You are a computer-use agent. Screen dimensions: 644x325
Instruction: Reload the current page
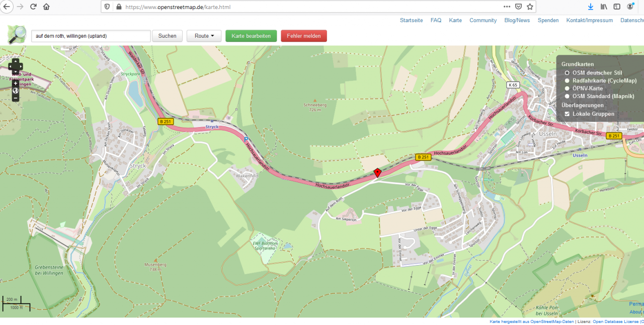tap(33, 7)
